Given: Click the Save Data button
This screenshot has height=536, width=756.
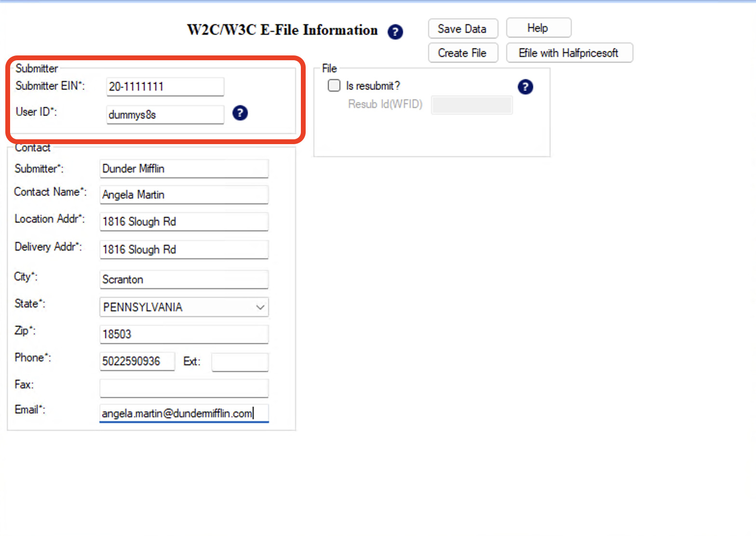Looking at the screenshot, I should [462, 29].
